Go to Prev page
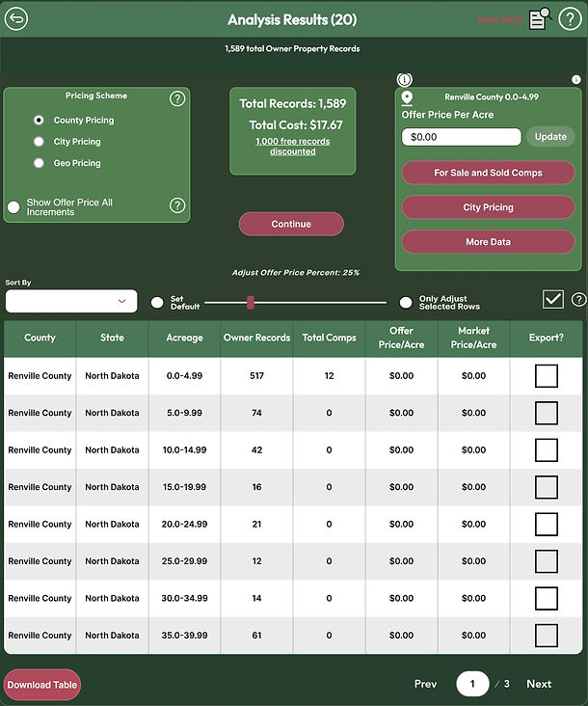Screen dimensions: 588x706 pyautogui.click(x=426, y=684)
